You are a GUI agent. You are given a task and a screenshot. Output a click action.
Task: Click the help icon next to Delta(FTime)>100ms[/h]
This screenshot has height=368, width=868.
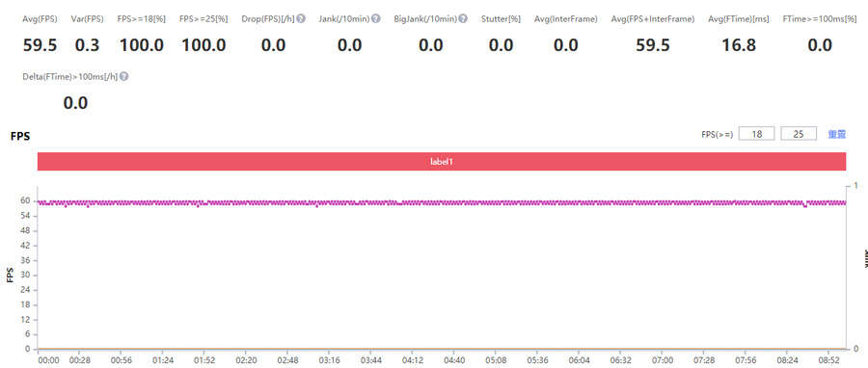coord(124,77)
